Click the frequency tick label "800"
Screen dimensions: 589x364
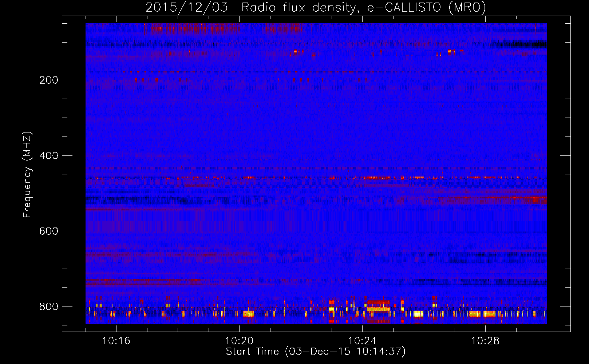tap(49, 306)
